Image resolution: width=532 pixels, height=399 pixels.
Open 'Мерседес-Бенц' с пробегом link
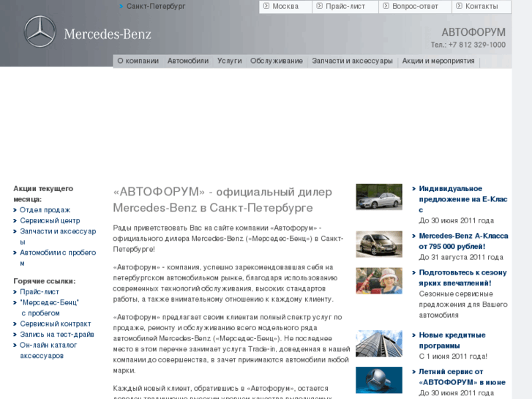pyautogui.click(x=49, y=307)
